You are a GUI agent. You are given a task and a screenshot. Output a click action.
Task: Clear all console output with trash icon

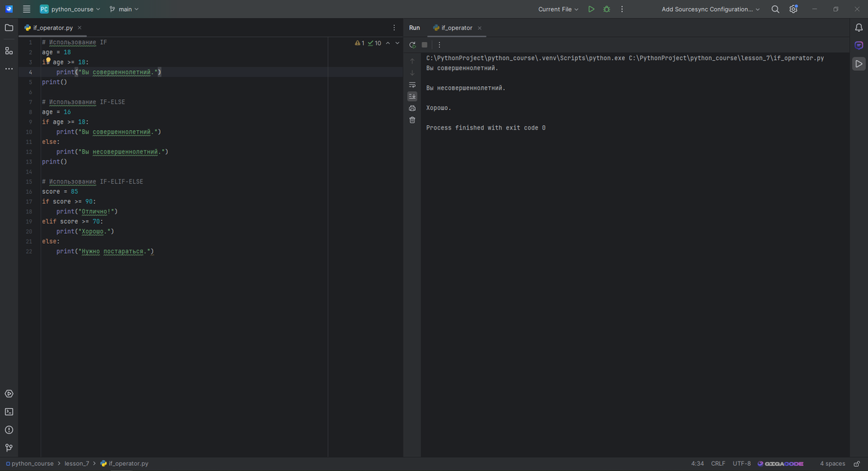pos(412,120)
